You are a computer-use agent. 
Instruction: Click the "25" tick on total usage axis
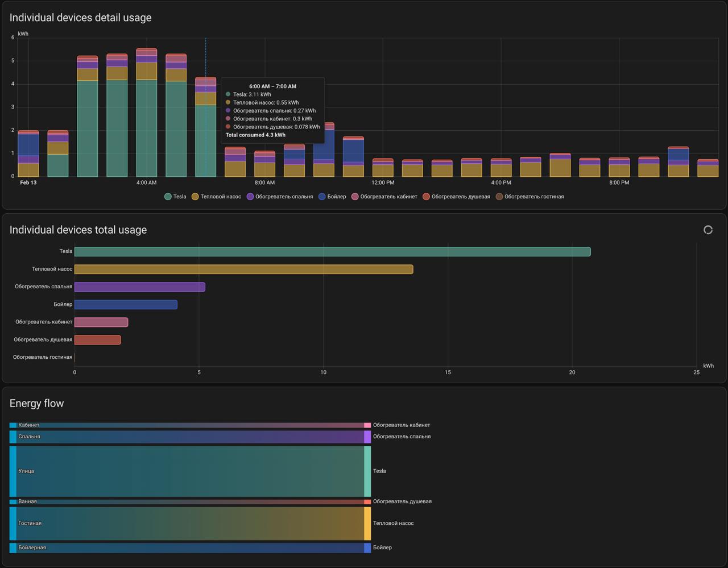coord(697,372)
